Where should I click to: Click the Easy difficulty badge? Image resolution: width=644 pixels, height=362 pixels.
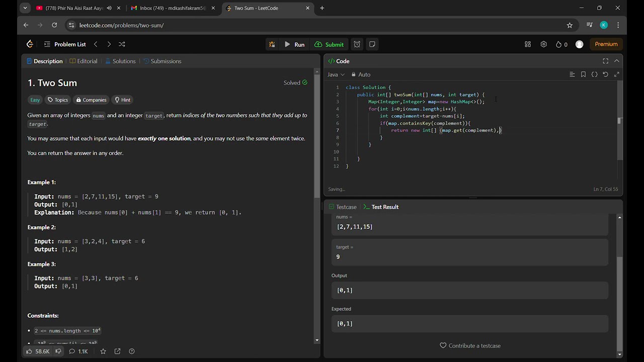point(35,100)
